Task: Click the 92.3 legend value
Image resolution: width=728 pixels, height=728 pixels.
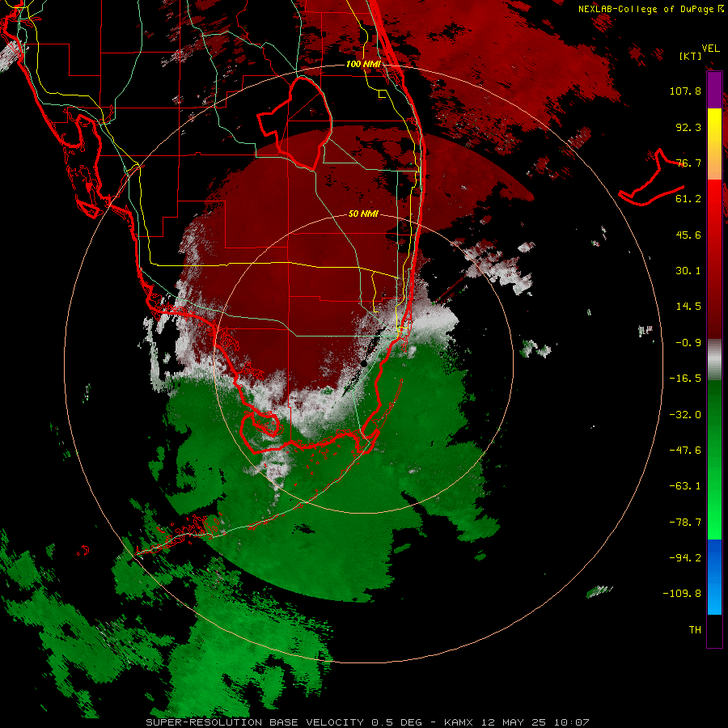Action: 688,127
